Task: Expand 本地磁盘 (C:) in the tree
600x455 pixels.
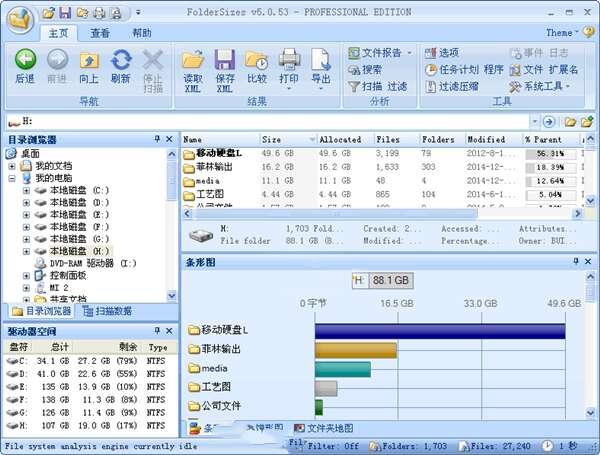Action: point(27,190)
